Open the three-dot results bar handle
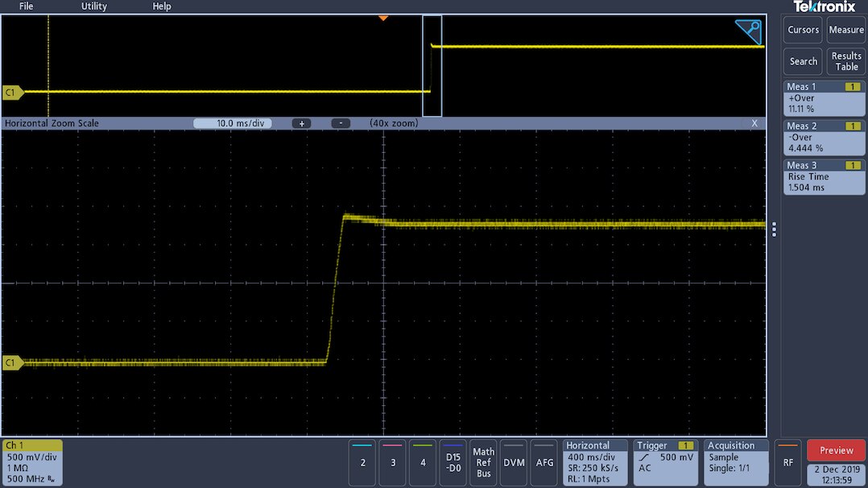 (x=774, y=230)
